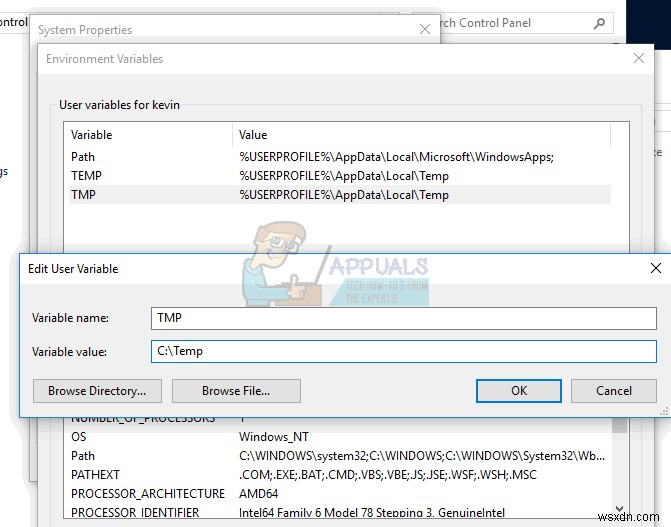Confirm the edit with OK
The height and width of the screenshot is (527, 671).
click(x=519, y=391)
